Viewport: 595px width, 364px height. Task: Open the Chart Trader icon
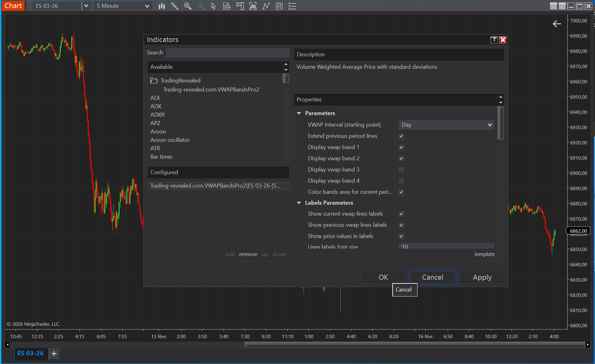240,6
